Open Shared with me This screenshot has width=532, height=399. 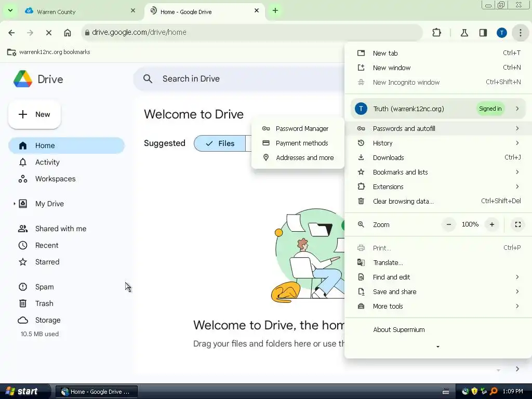pyautogui.click(x=66, y=229)
